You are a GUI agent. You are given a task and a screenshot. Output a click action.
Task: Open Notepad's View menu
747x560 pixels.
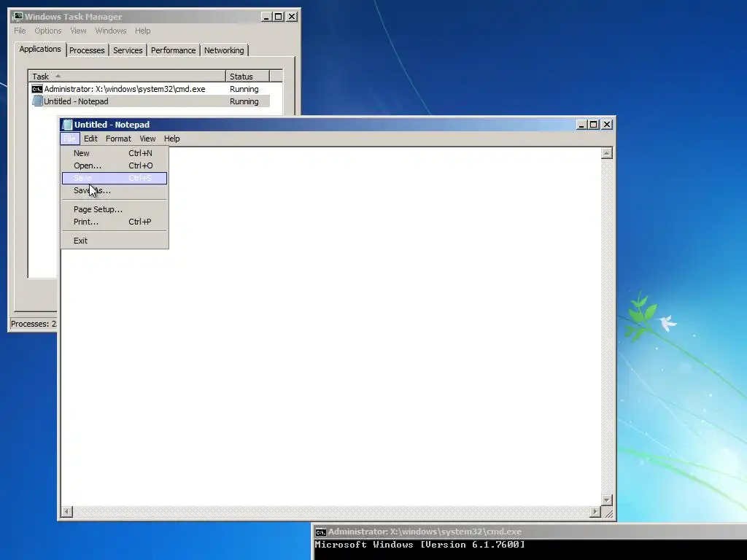pyautogui.click(x=147, y=139)
